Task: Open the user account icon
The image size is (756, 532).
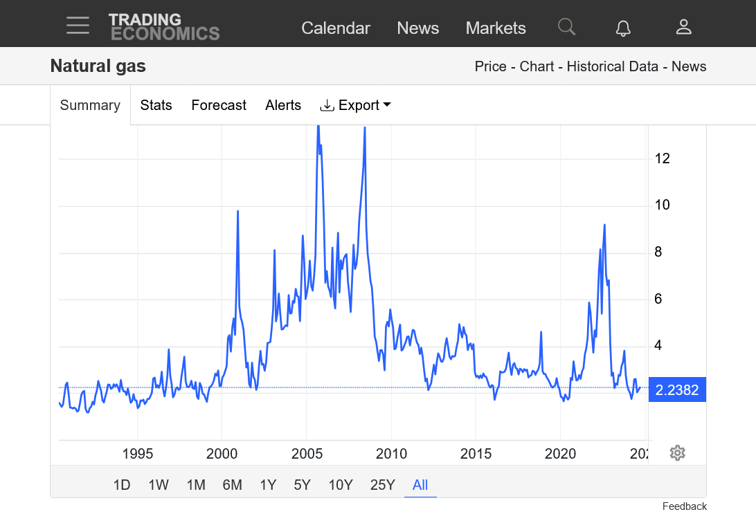Action: 683,27
